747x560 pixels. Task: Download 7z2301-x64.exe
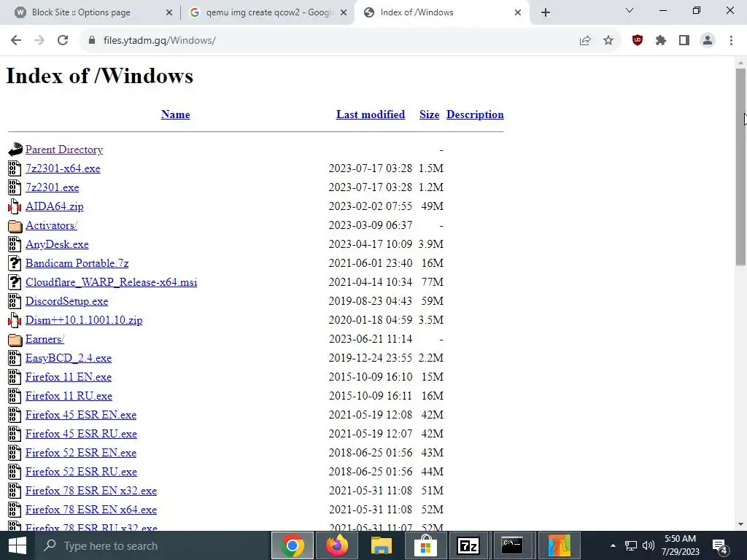coord(63,168)
